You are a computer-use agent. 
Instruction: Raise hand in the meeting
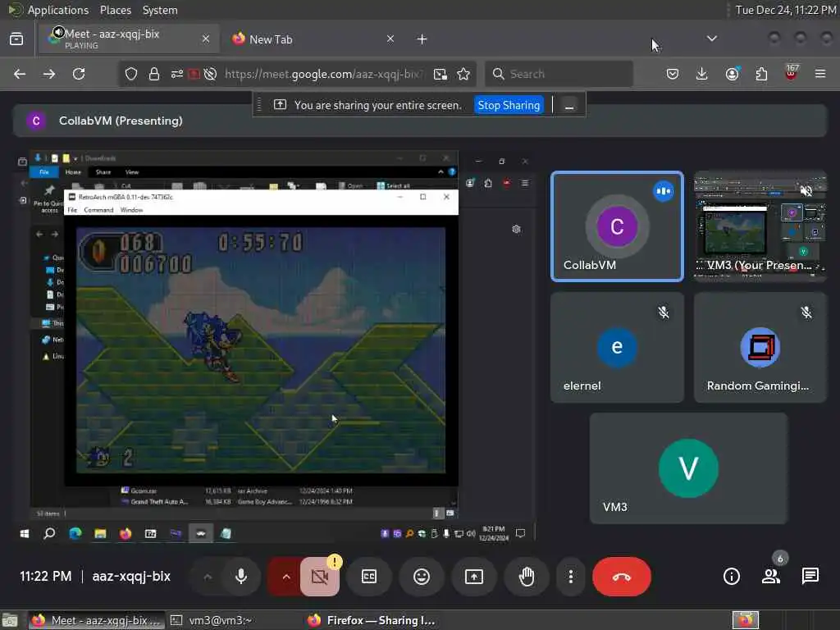coord(527,577)
